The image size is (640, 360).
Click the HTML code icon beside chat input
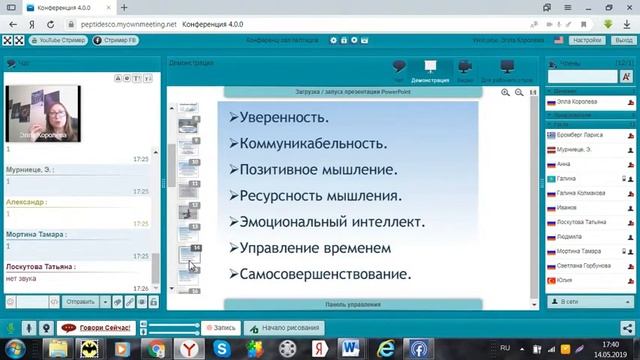[54, 302]
